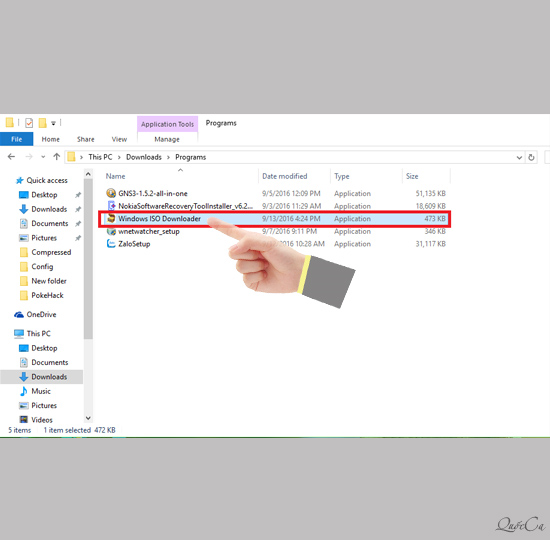This screenshot has height=540, width=550.
Task: Click the navigation pane scrollbar thumb
Action: coord(88,259)
